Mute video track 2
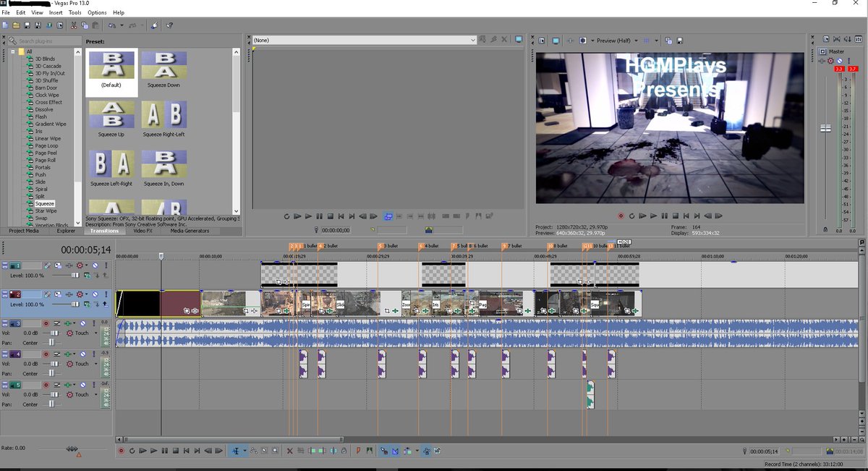Viewport: 868px width, 471px height. [95, 294]
